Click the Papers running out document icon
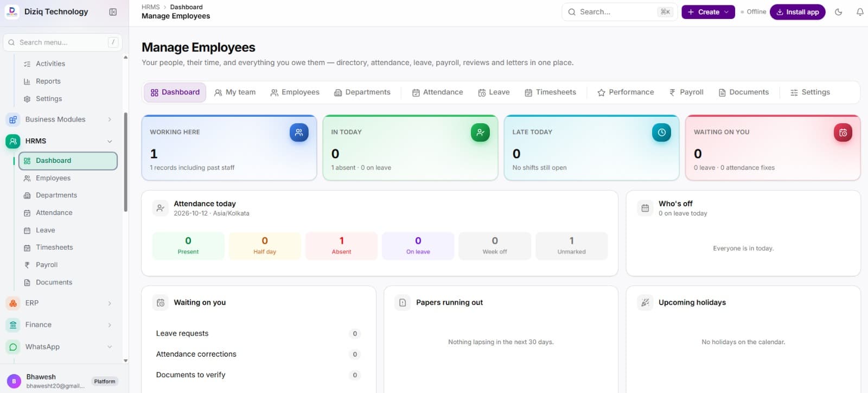This screenshot has height=393, width=868. [403, 303]
